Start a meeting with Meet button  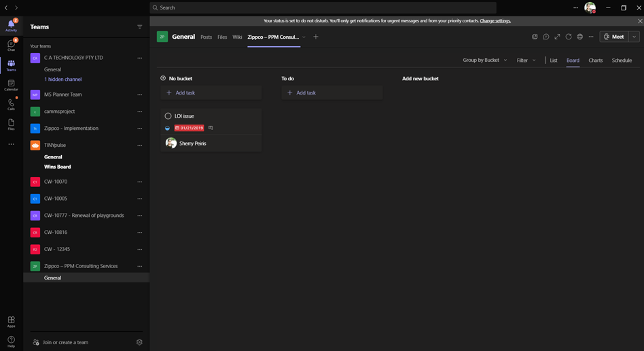614,37
